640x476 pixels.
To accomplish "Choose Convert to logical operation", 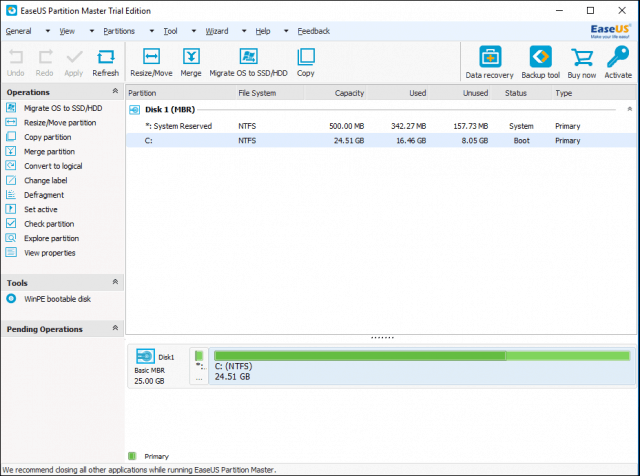I will (53, 166).
